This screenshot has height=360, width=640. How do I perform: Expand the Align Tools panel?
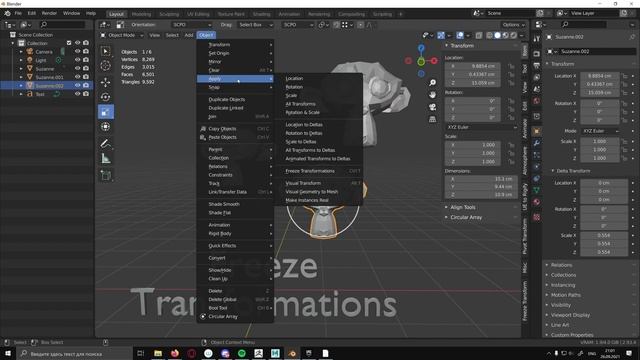[462, 207]
